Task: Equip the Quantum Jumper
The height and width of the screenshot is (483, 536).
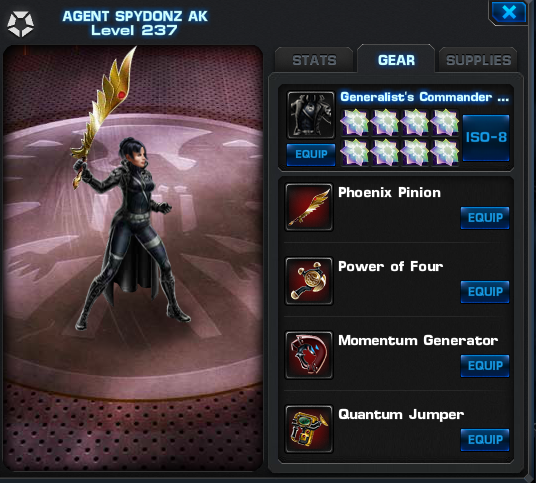Action: 485,440
